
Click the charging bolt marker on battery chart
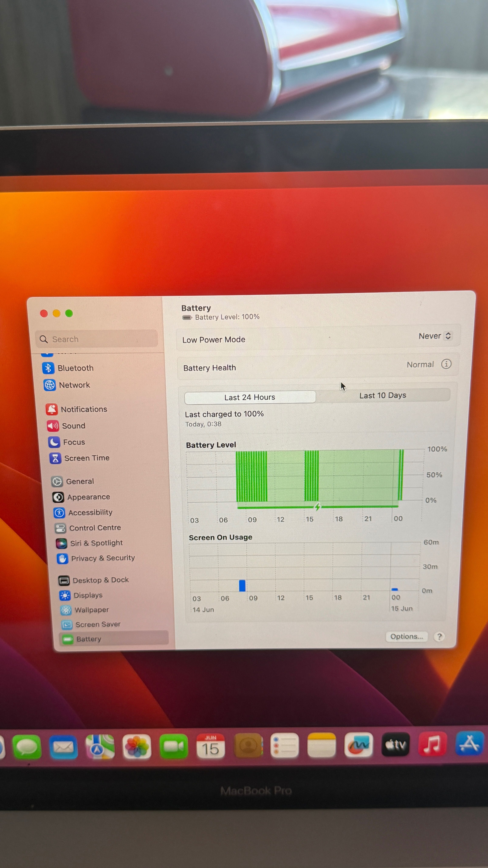(x=317, y=506)
